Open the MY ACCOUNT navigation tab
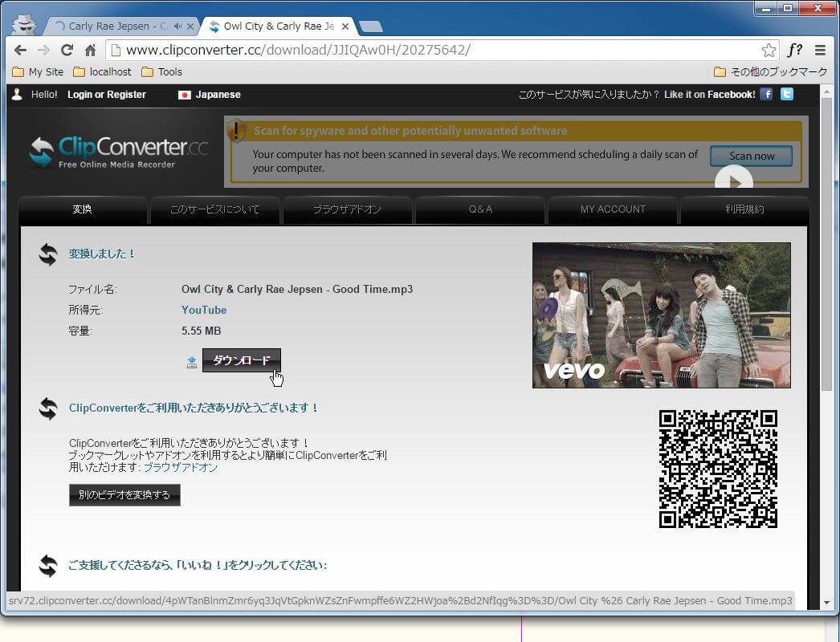840x642 pixels. 613,209
